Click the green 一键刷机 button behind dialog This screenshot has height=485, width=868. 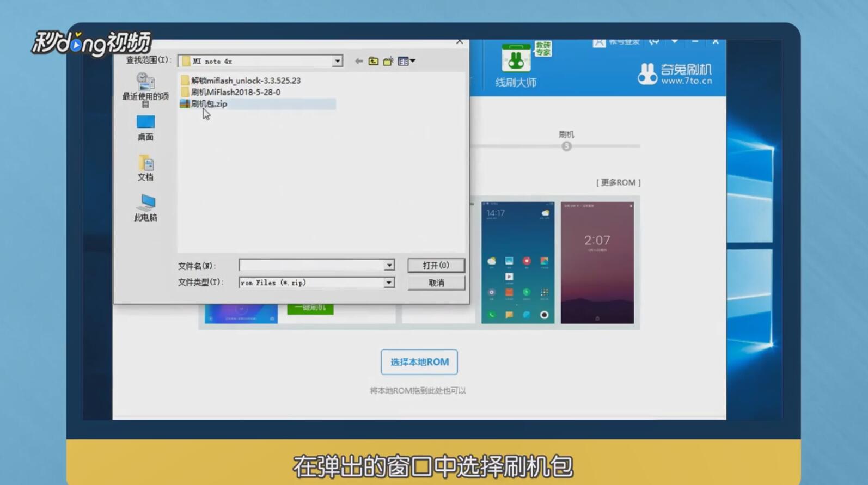[310, 309]
